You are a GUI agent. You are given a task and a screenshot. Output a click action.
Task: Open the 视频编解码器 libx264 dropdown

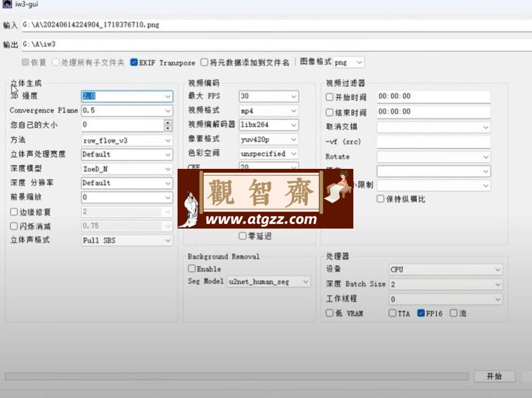tap(269, 125)
